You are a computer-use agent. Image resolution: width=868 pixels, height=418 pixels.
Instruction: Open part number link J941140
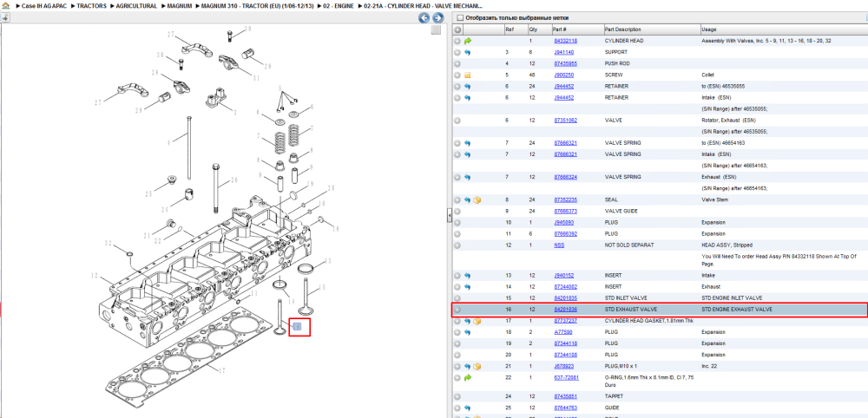click(564, 53)
